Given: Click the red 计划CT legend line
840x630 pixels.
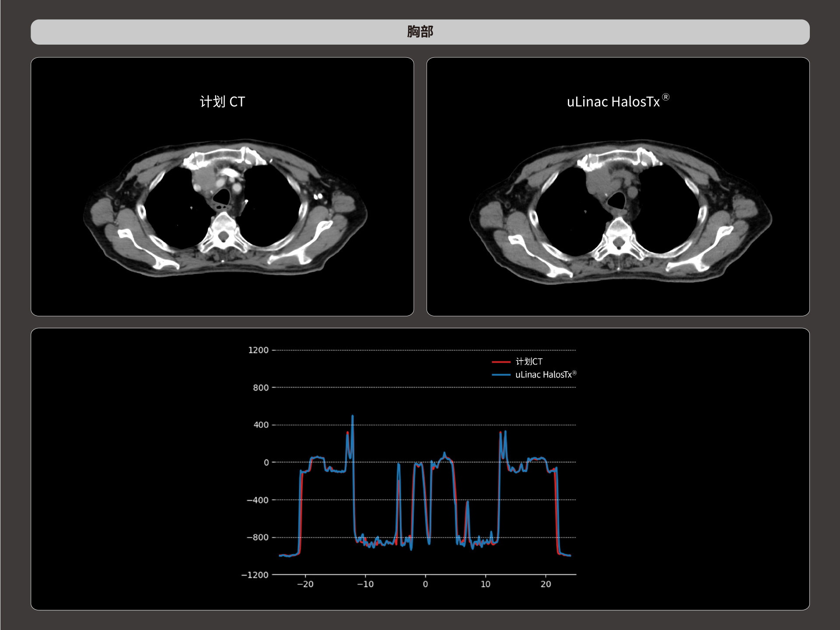Looking at the screenshot, I should (501, 362).
